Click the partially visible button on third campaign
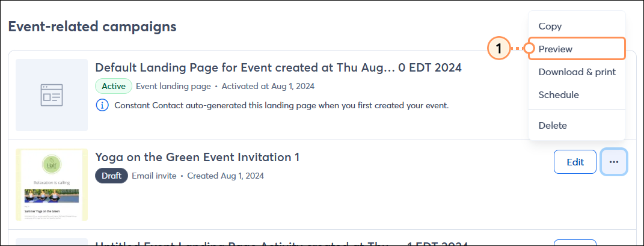The width and height of the screenshot is (644, 246). (x=575, y=243)
